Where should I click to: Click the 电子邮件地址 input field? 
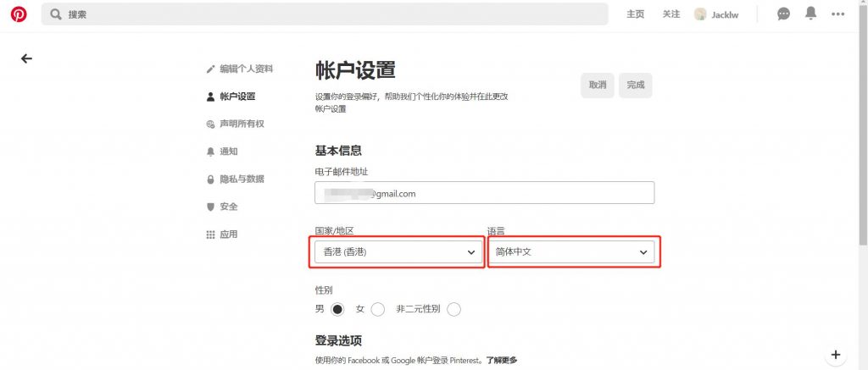point(484,193)
